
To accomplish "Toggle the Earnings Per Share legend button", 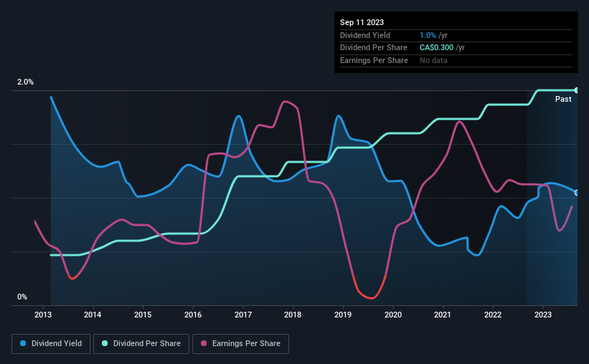I will 240,344.
